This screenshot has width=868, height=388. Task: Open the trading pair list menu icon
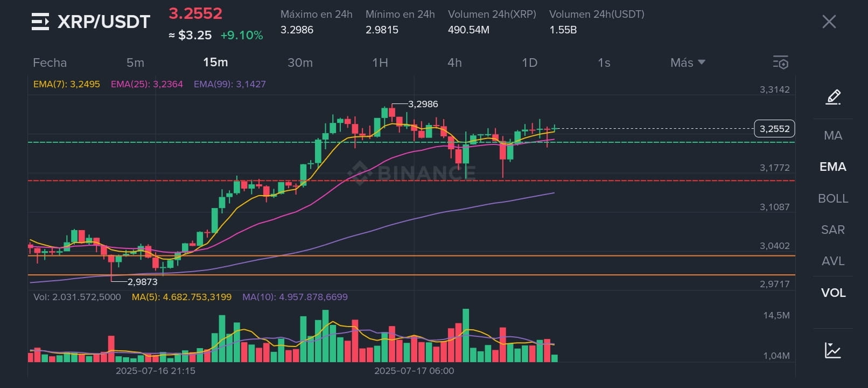click(x=40, y=22)
